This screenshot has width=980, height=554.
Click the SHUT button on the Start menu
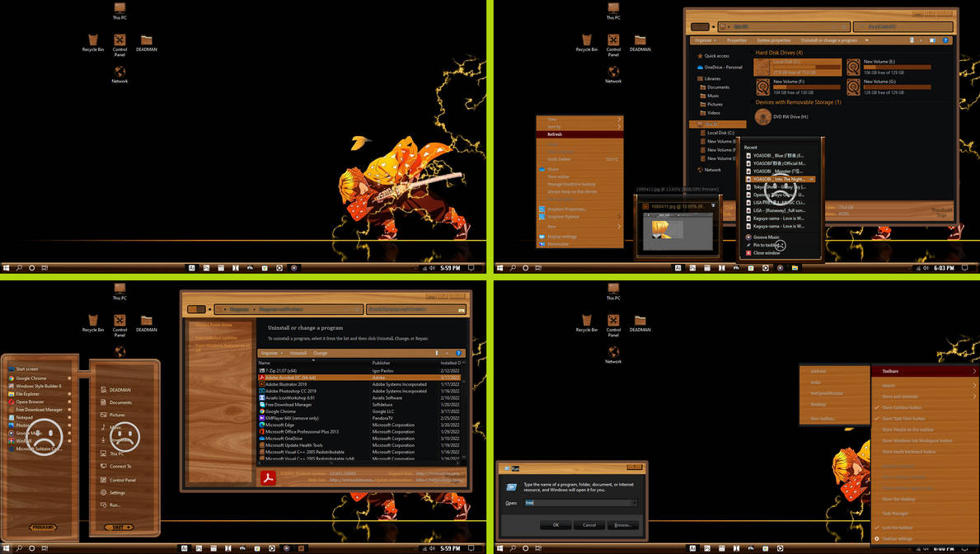120,526
